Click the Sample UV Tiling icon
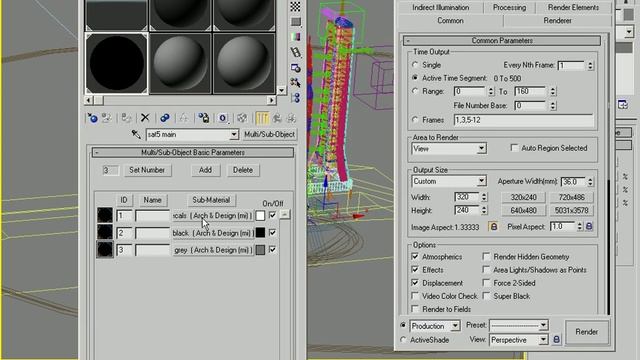Screen dimensions: 640x360 pyautogui.click(x=296, y=21)
